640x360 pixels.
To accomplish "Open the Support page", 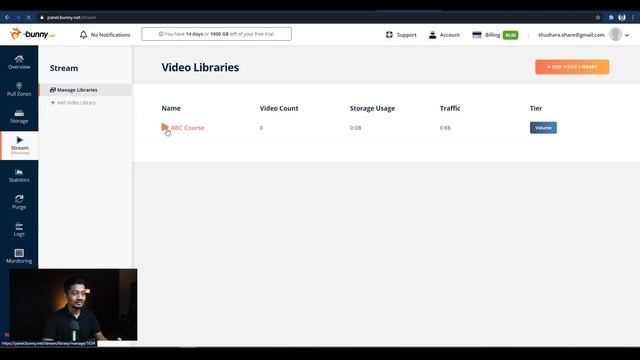I will pos(401,35).
